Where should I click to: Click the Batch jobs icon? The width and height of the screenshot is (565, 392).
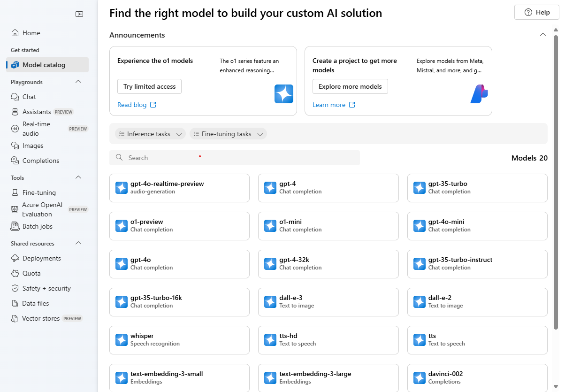click(15, 226)
